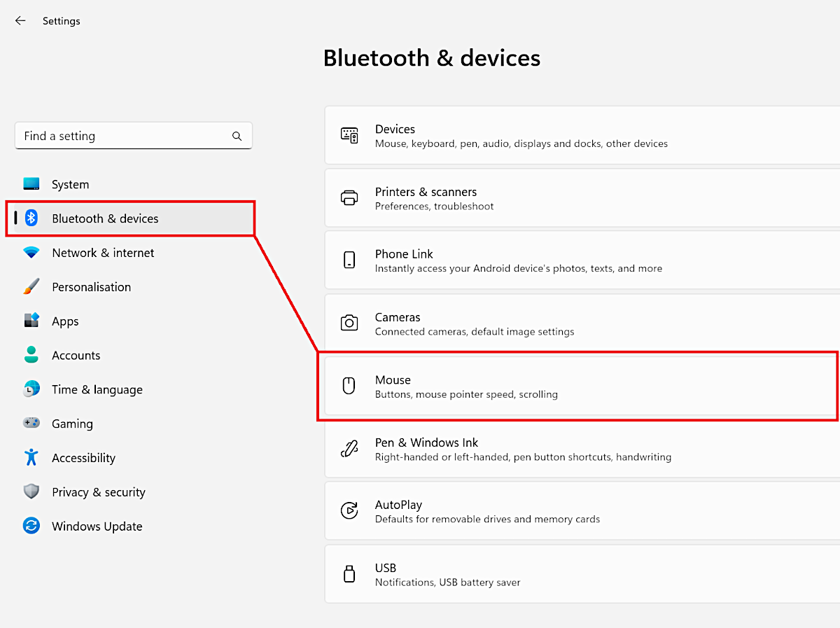Open Printers & scanners settings

click(x=581, y=198)
